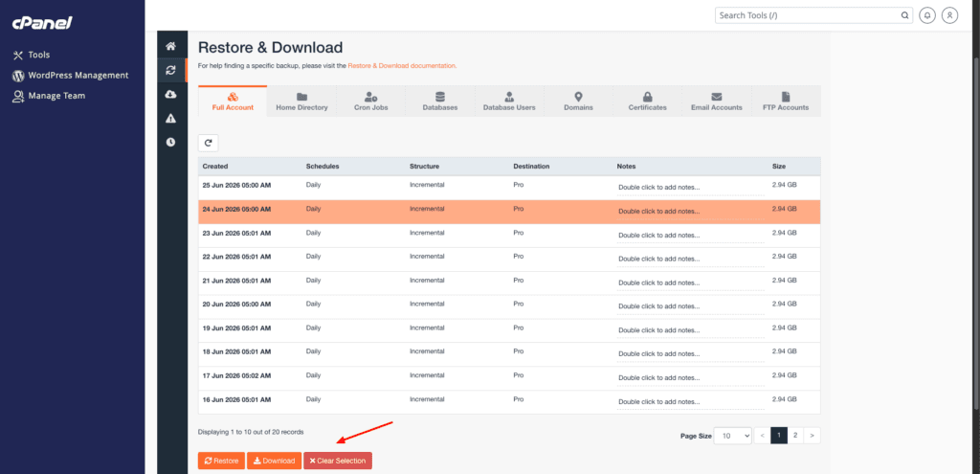Select the 23 Jun 2026 05:01 AM backup
The width and height of the screenshot is (980, 474).
(509, 236)
